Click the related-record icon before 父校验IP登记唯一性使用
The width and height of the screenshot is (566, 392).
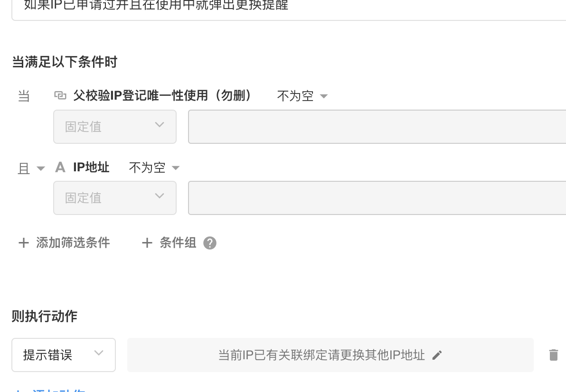60,96
